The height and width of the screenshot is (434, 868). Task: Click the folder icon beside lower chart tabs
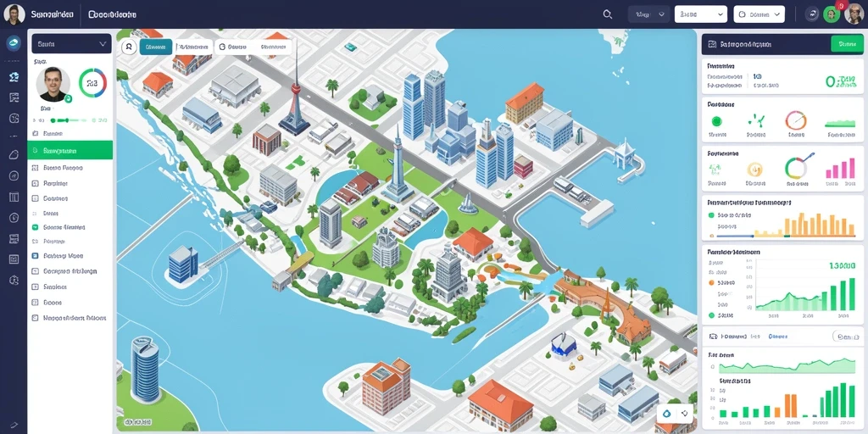714,336
